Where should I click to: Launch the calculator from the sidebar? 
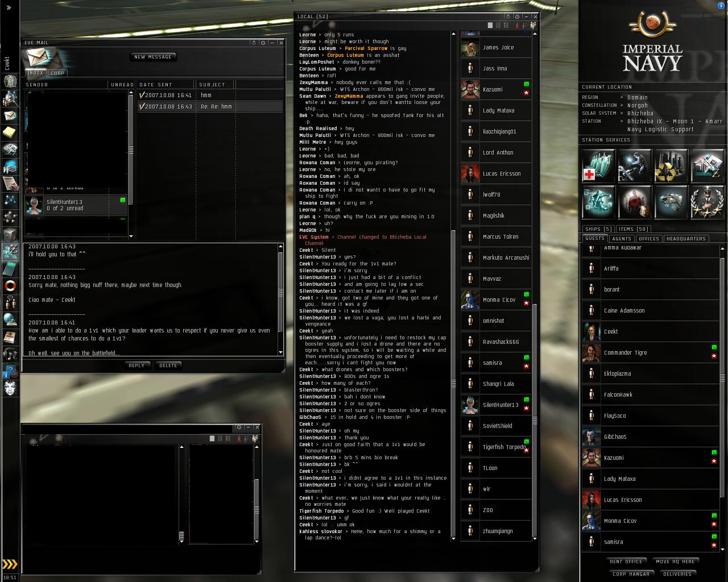click(x=10, y=268)
